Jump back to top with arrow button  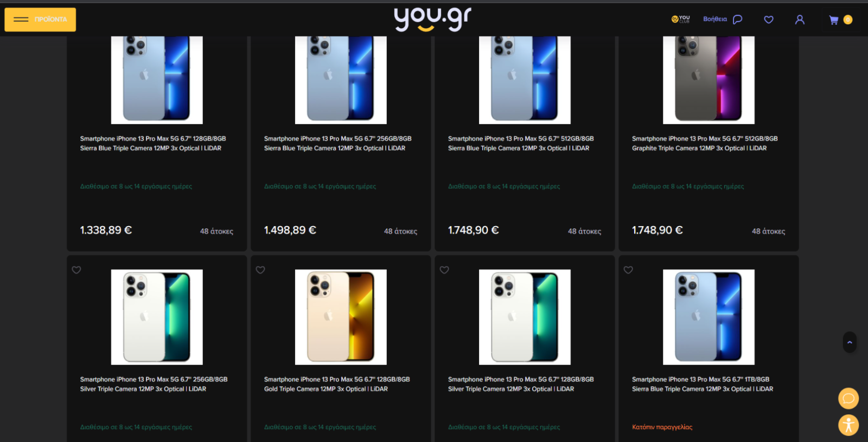point(850,342)
